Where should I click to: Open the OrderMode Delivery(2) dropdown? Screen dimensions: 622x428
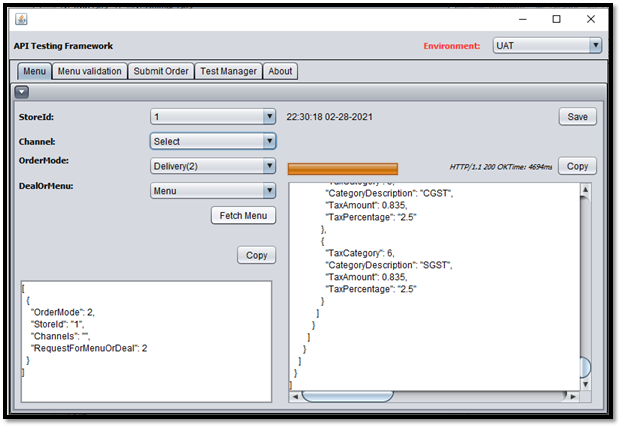click(213, 166)
